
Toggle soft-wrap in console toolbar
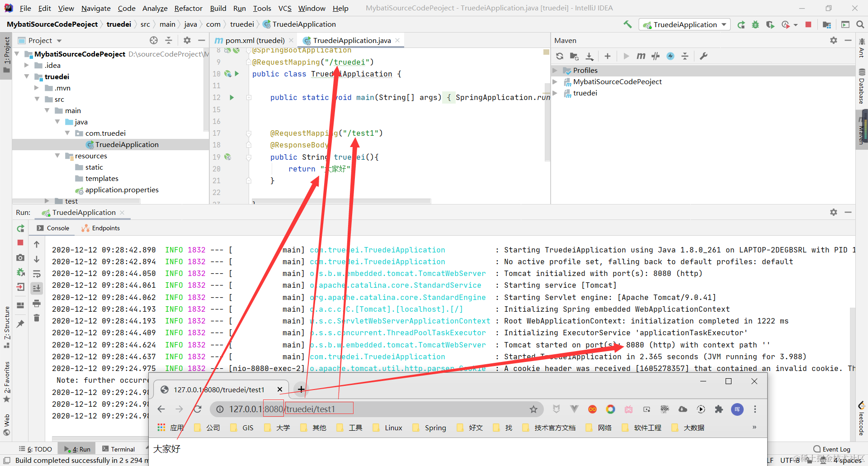click(x=37, y=274)
